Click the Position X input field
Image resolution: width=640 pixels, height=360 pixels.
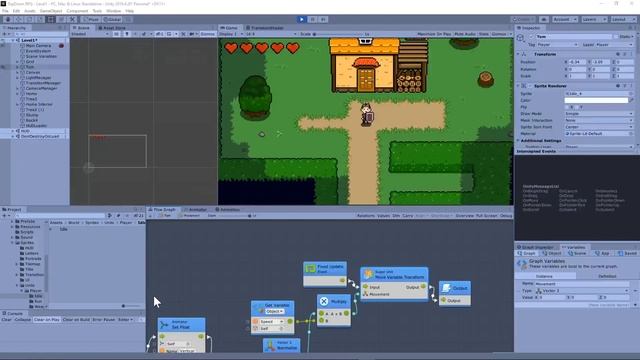click(578, 62)
